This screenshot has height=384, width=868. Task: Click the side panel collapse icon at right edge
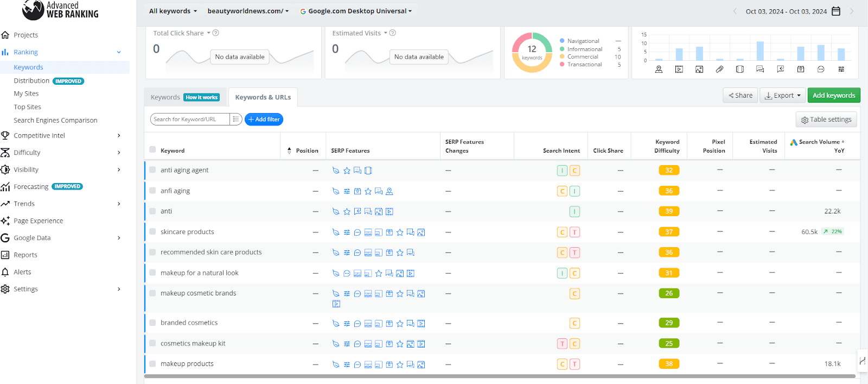863,361
